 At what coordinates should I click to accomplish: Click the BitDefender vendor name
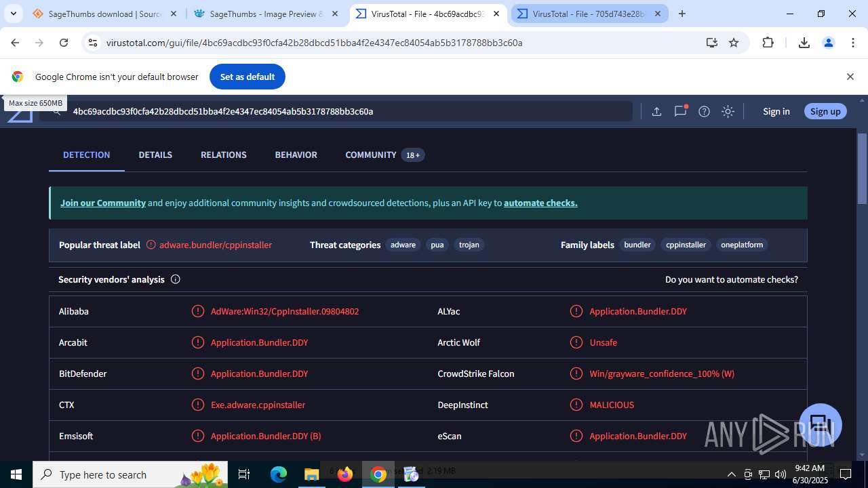(x=83, y=373)
